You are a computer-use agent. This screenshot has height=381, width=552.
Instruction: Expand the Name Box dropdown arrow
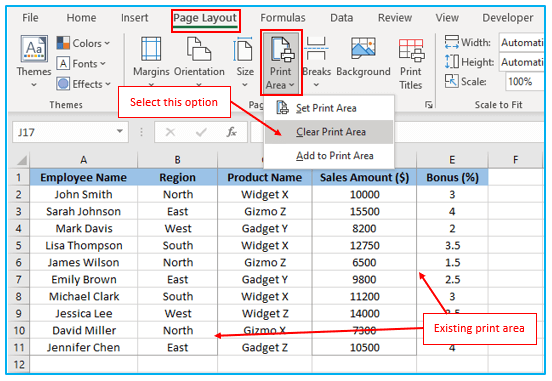tap(120, 131)
